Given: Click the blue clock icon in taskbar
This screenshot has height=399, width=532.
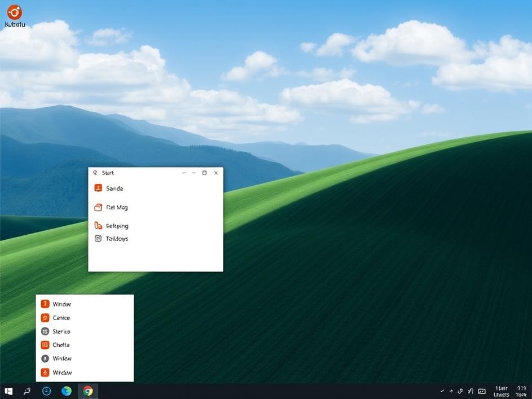Looking at the screenshot, I should (47, 391).
